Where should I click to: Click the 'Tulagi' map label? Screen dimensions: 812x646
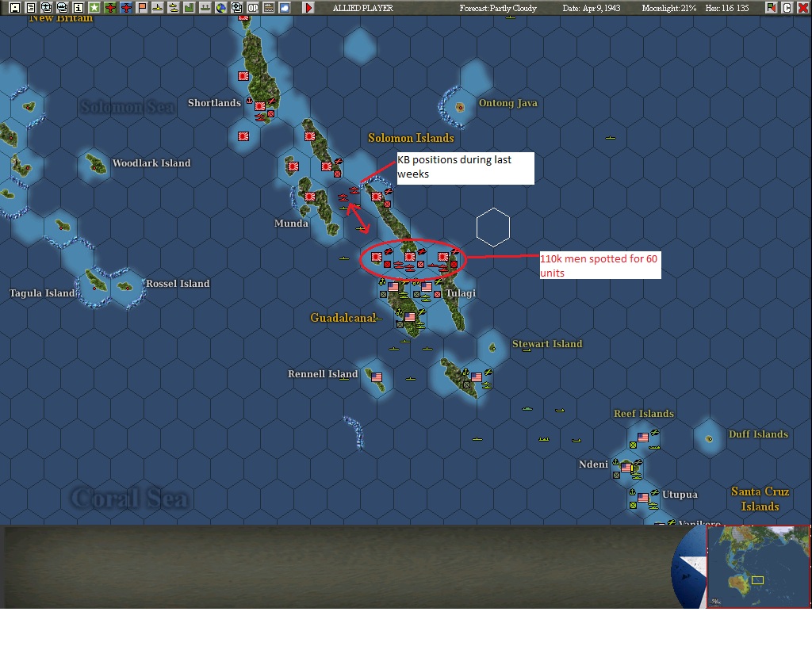(461, 293)
